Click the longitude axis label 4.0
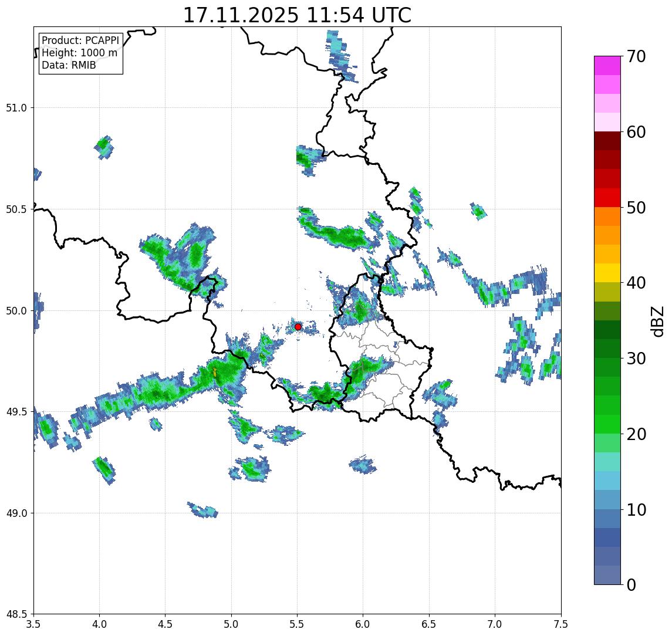Viewport: 672px width, 636px height. 99,624
